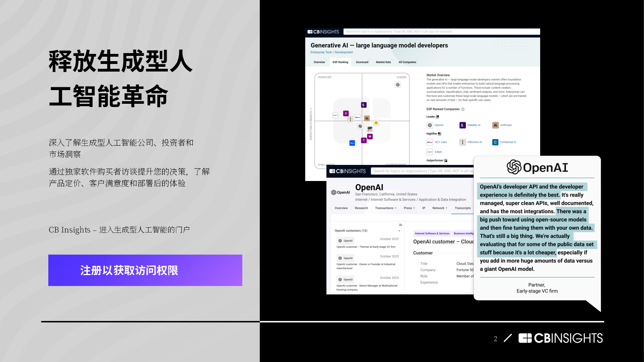Click the OpenAI logo in the quote card
Image resolution: width=644 pixels, height=362 pixels.
pos(537,167)
